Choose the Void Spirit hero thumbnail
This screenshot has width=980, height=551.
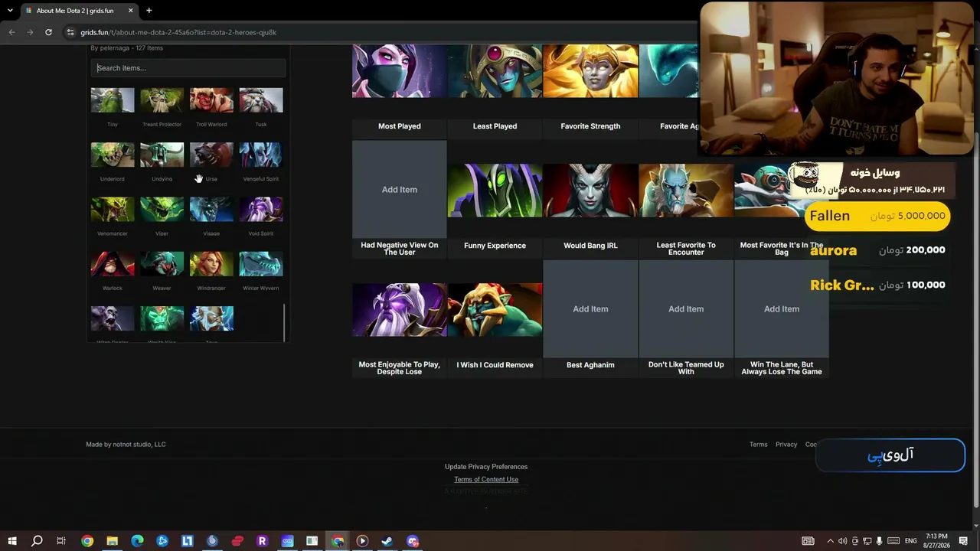261,209
